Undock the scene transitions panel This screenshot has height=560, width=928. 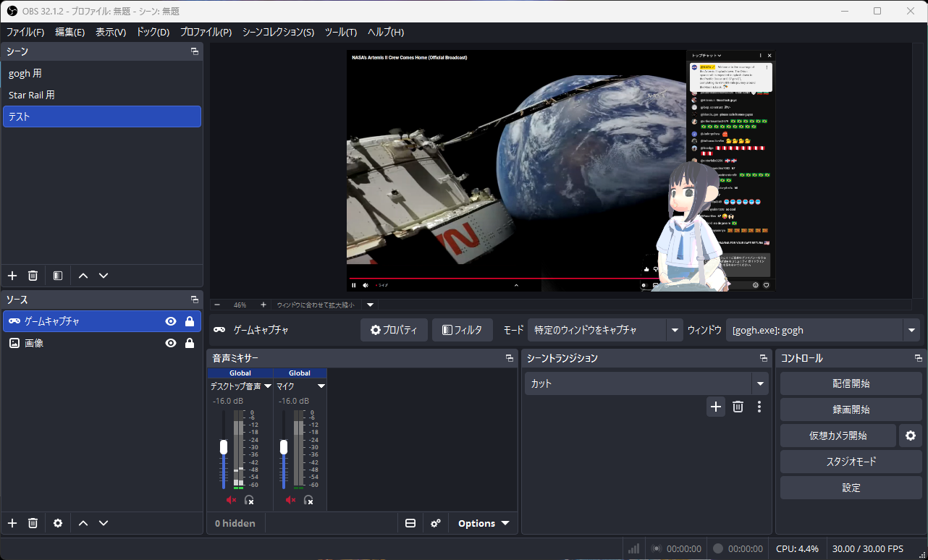tap(764, 358)
